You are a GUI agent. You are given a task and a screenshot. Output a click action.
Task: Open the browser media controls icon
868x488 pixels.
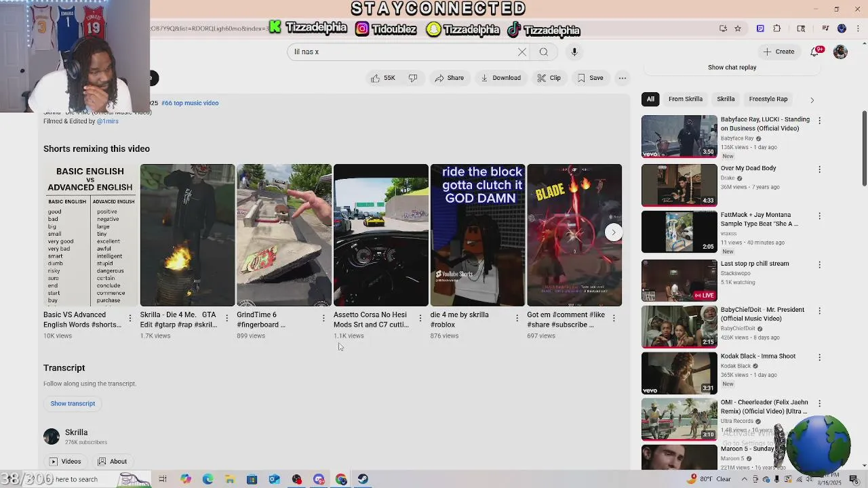click(825, 28)
